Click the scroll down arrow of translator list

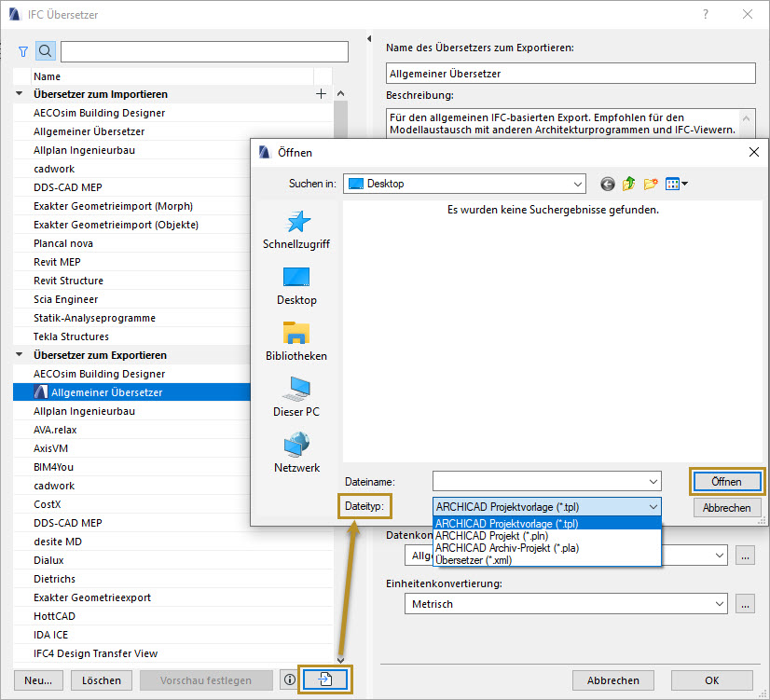click(340, 660)
